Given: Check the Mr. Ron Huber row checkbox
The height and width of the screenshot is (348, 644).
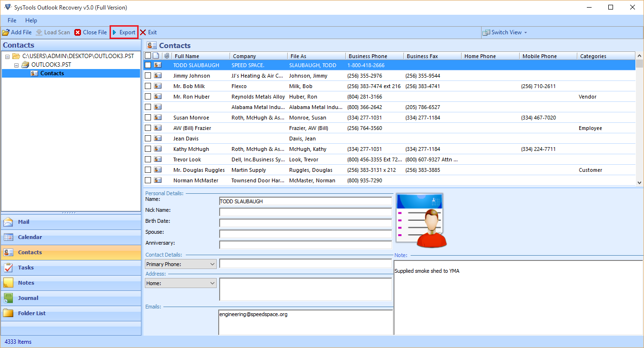Looking at the screenshot, I should 148,97.
